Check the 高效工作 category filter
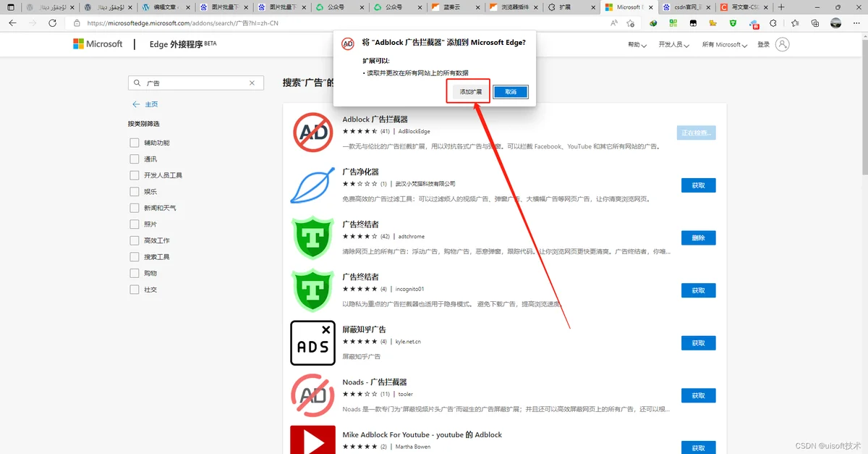 pyautogui.click(x=135, y=240)
